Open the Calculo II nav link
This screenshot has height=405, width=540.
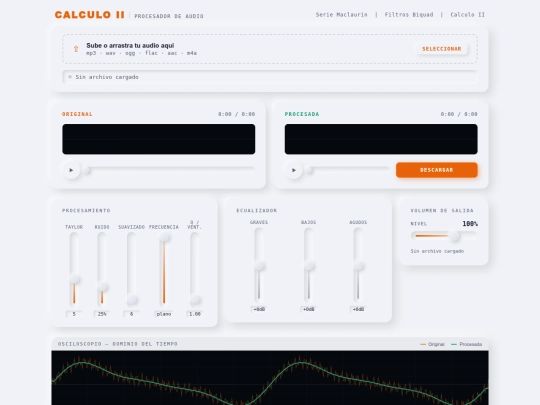coord(467,15)
